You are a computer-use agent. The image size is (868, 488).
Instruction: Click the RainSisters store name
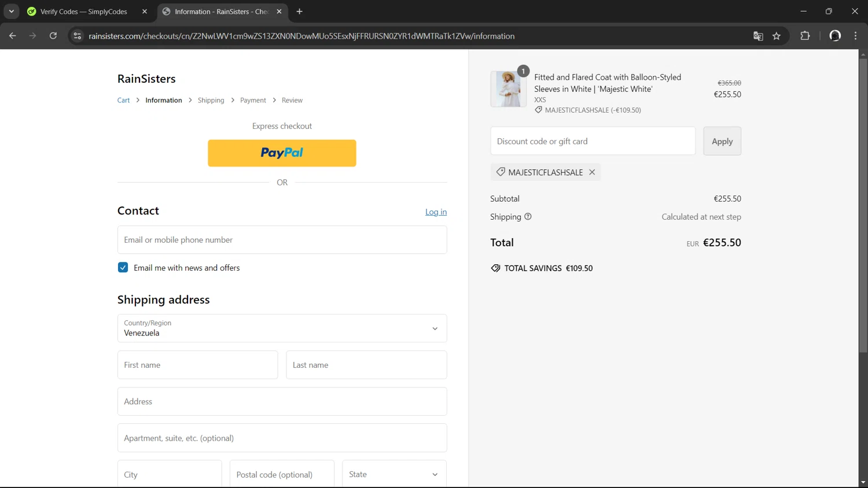146,79
